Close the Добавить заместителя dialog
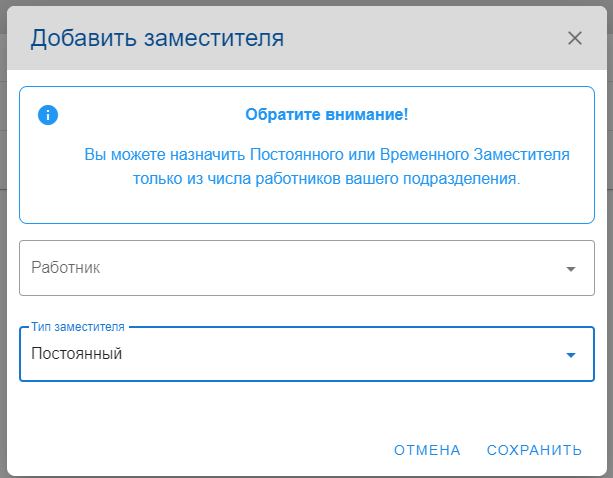613x478 pixels. 575,38
